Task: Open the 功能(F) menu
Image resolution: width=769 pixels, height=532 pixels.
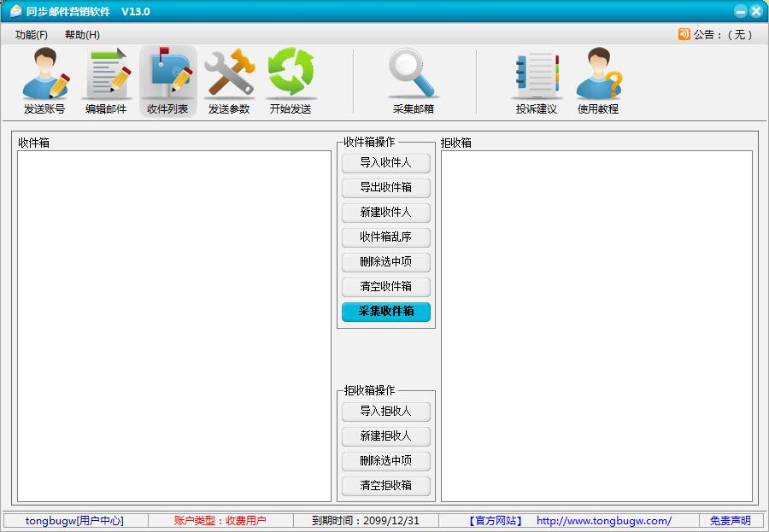Action: point(32,35)
